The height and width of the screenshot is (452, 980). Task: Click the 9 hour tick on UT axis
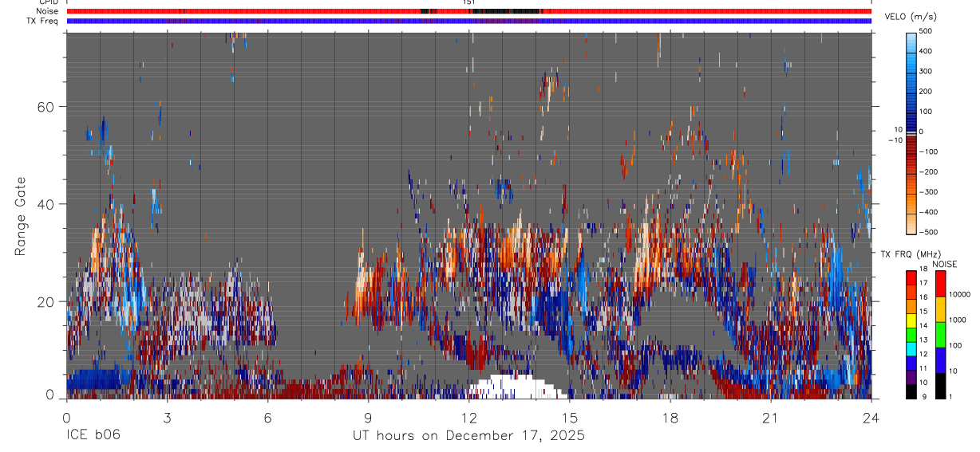(x=368, y=417)
